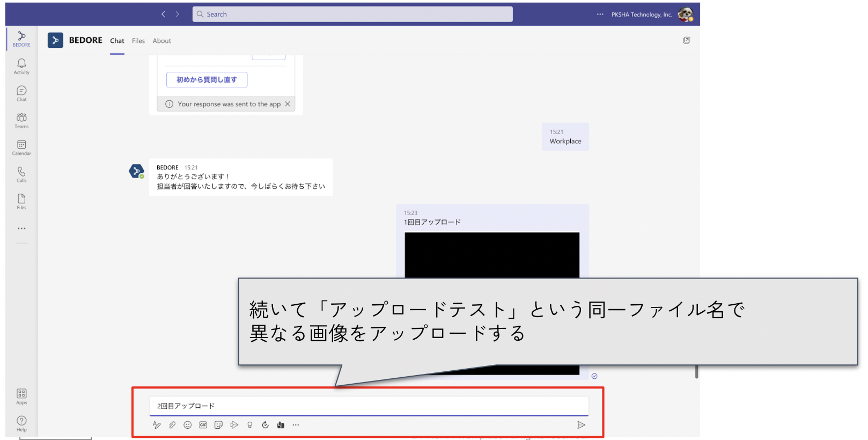Open the Viva Insights compose extension
Viewport: 868px width, 440px height.
coord(281,425)
